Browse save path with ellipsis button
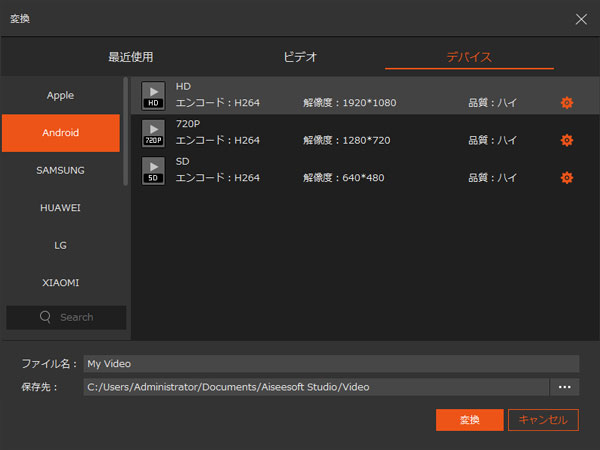This screenshot has height=450, width=600. point(565,387)
